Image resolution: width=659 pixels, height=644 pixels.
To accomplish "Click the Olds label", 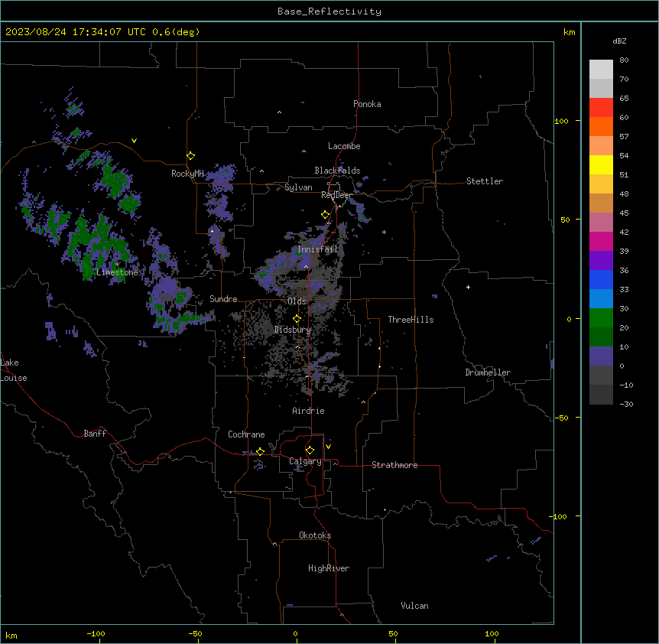I will click(297, 301).
